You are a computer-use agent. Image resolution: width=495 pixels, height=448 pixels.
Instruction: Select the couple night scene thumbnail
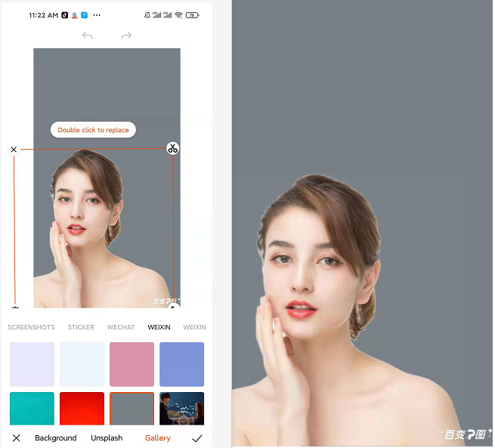(x=181, y=408)
